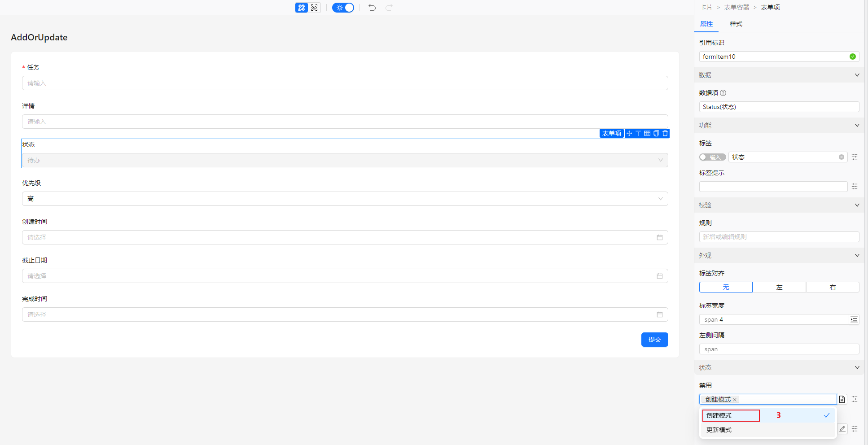The width and height of the screenshot is (868, 445).
Task: Switch to design mode pencil-ruler icon
Action: pos(301,8)
